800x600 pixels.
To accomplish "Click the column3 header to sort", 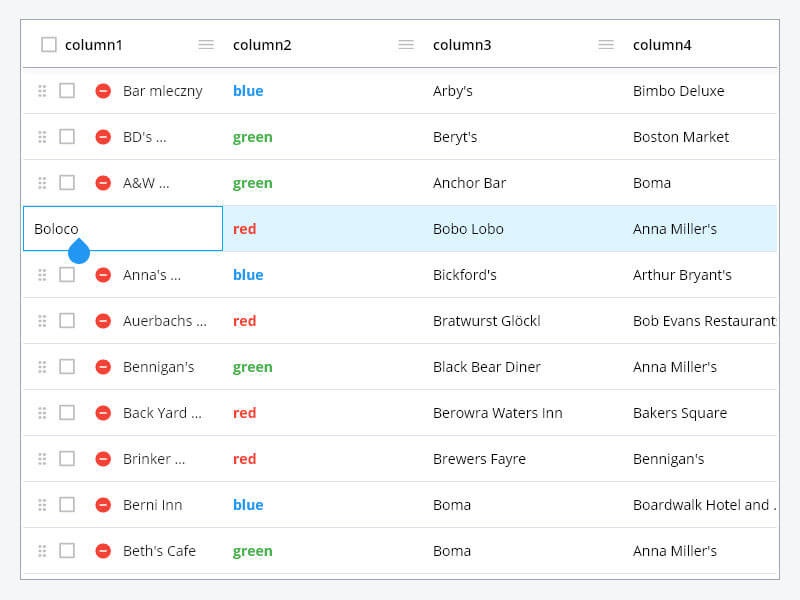I will pos(462,44).
